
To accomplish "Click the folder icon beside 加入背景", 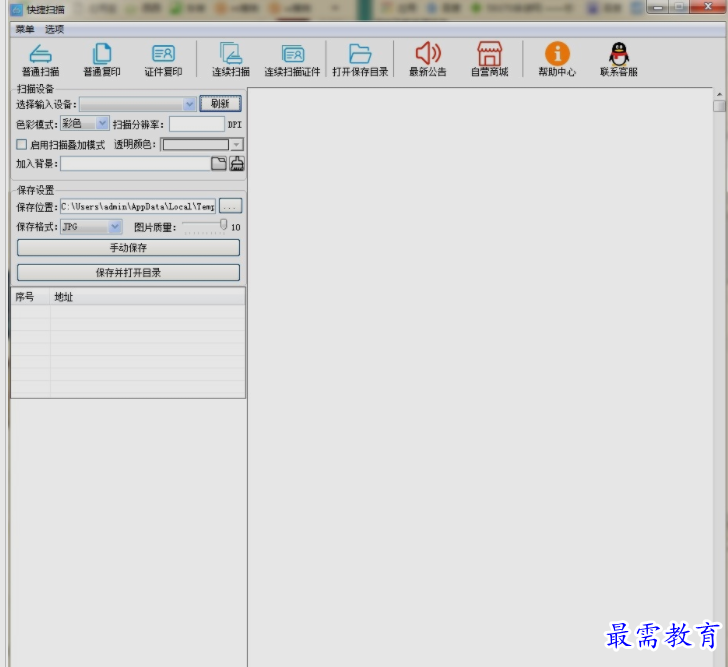I will (x=219, y=163).
